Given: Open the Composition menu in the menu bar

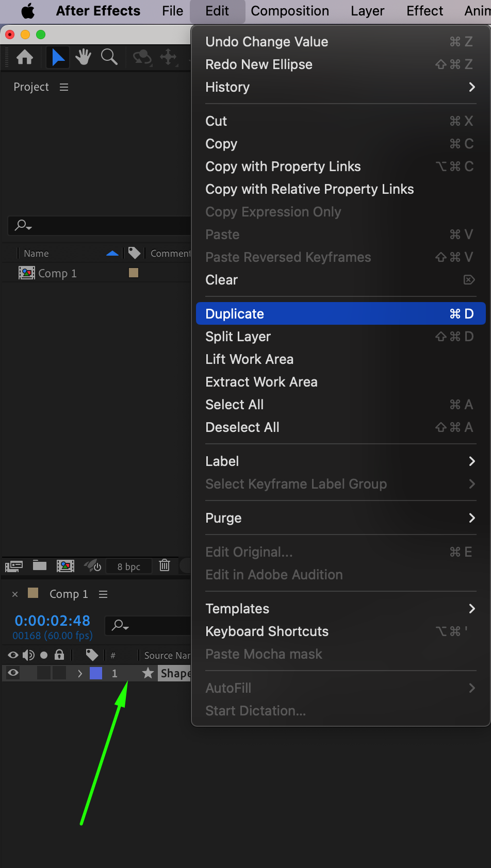Looking at the screenshot, I should click(x=290, y=11).
